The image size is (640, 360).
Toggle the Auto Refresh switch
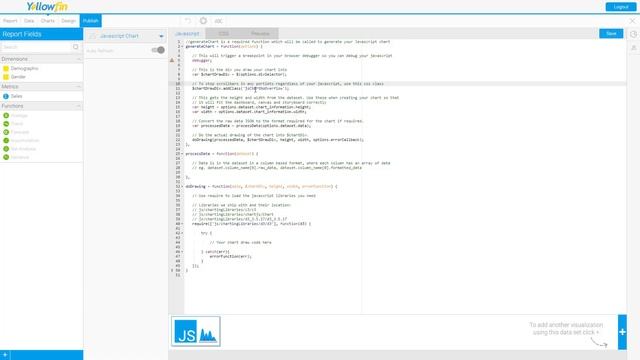[158, 50]
